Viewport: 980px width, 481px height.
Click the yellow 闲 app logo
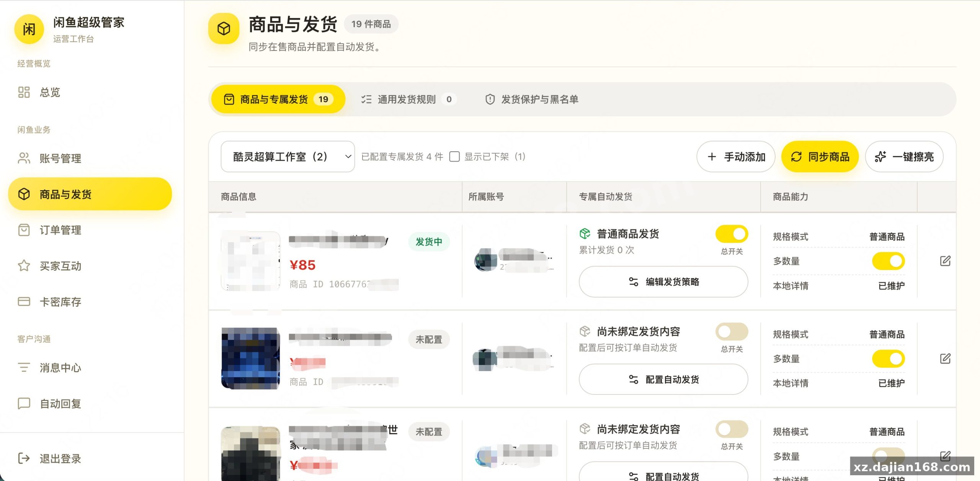(x=29, y=29)
